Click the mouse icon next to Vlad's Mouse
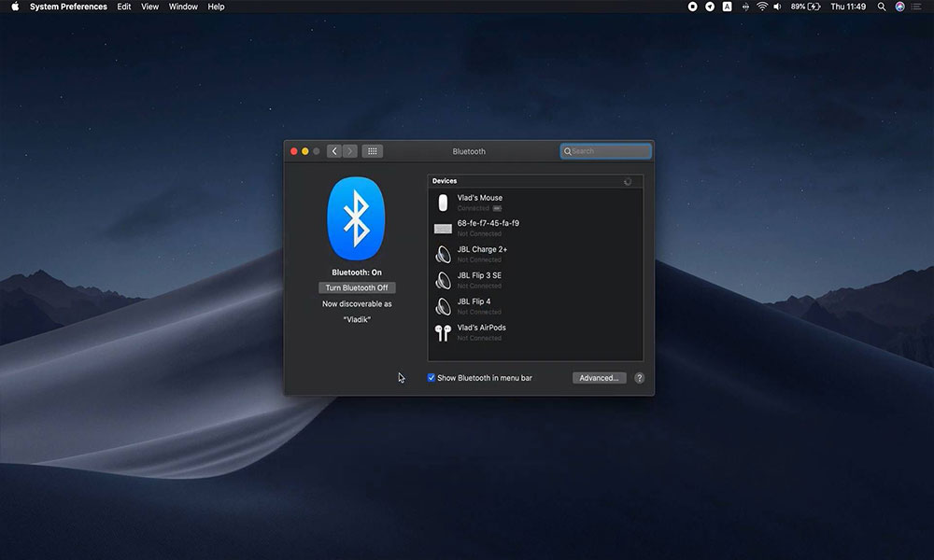The height and width of the screenshot is (560, 934). pyautogui.click(x=443, y=203)
